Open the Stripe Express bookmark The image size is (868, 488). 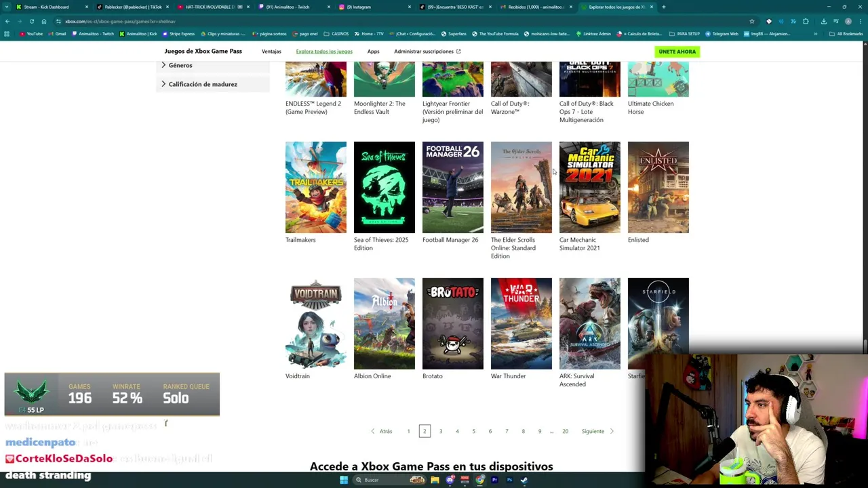click(178, 33)
